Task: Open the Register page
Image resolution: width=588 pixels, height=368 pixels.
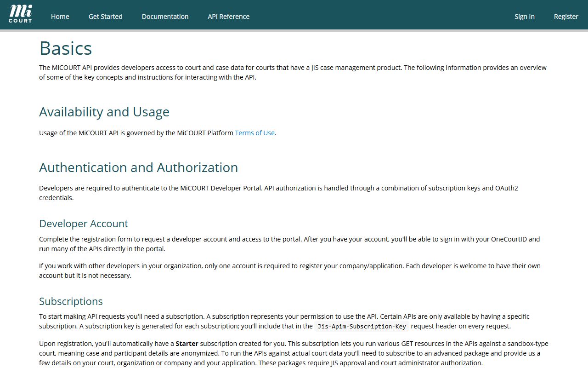Action: point(566,17)
